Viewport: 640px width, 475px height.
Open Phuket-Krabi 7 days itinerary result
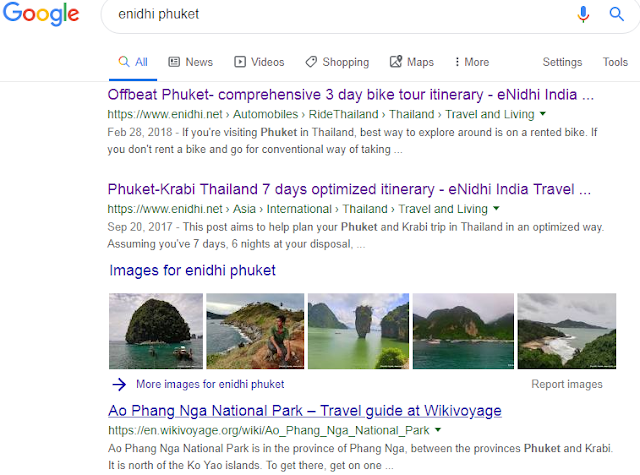(349, 189)
